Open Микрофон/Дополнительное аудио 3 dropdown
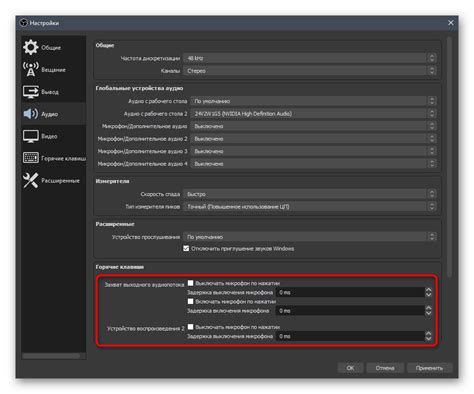The width and height of the screenshot is (474, 394). click(x=313, y=151)
